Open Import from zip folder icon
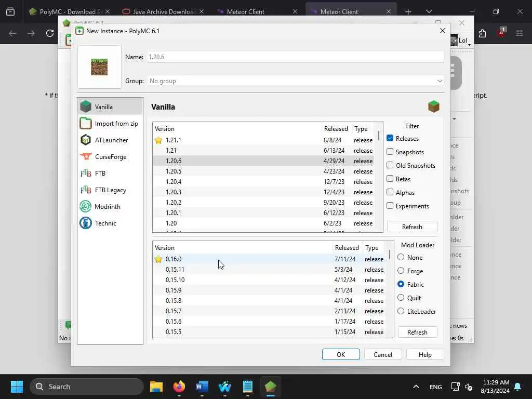This screenshot has height=399, width=532. (86, 123)
